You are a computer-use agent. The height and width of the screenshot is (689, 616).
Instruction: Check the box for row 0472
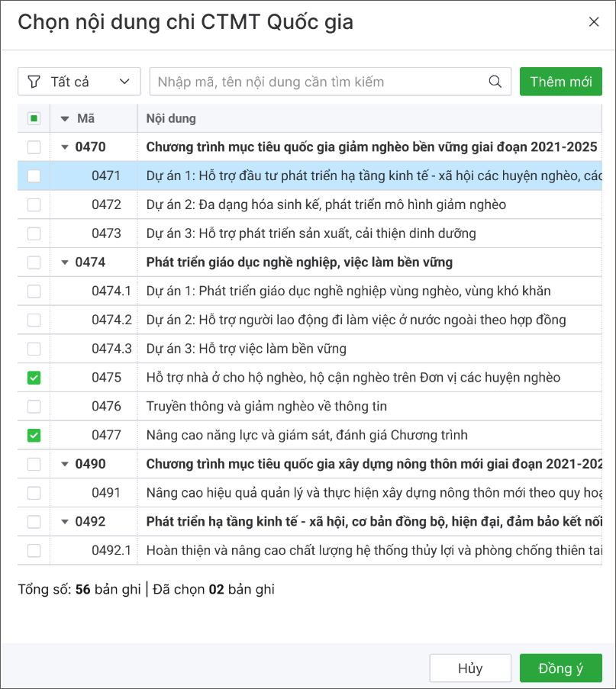point(34,204)
